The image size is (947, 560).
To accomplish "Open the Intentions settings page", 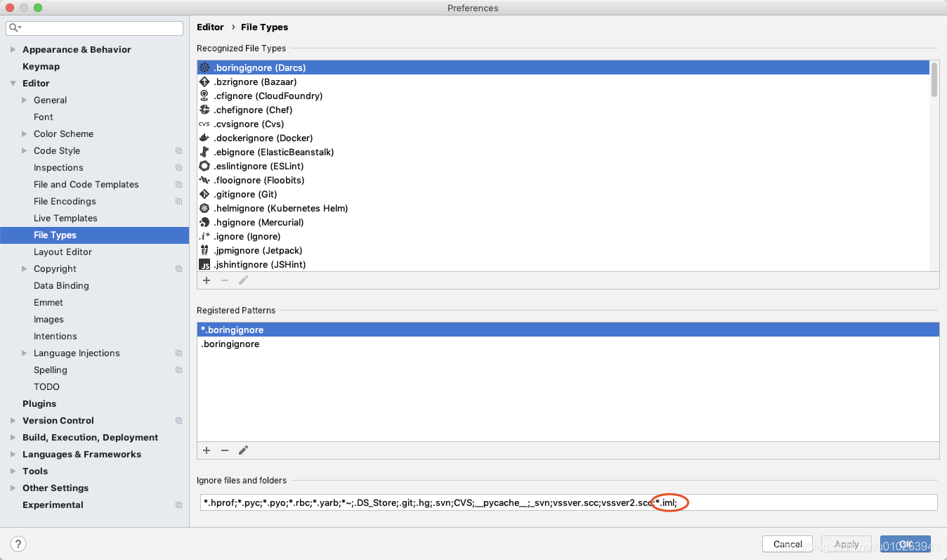I will tap(55, 336).
